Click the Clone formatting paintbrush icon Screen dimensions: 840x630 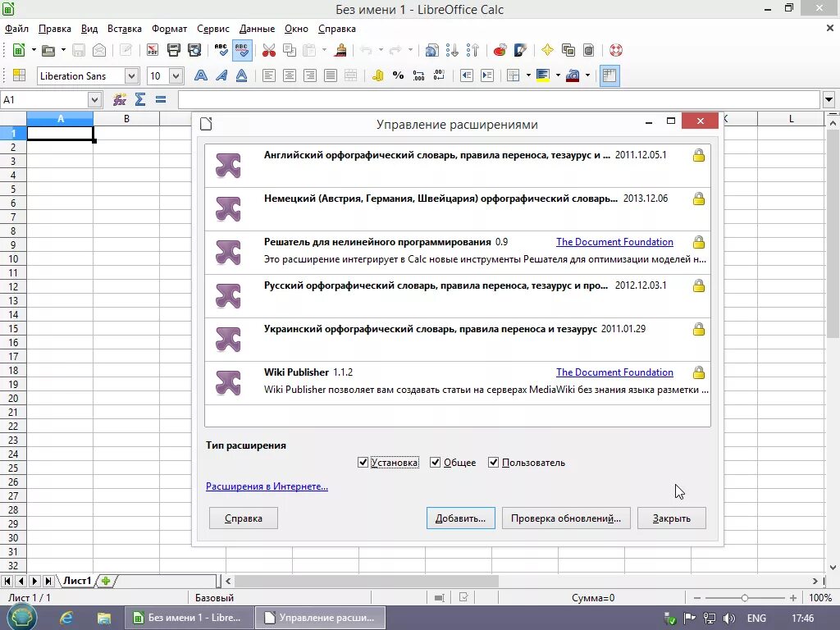pos(340,50)
